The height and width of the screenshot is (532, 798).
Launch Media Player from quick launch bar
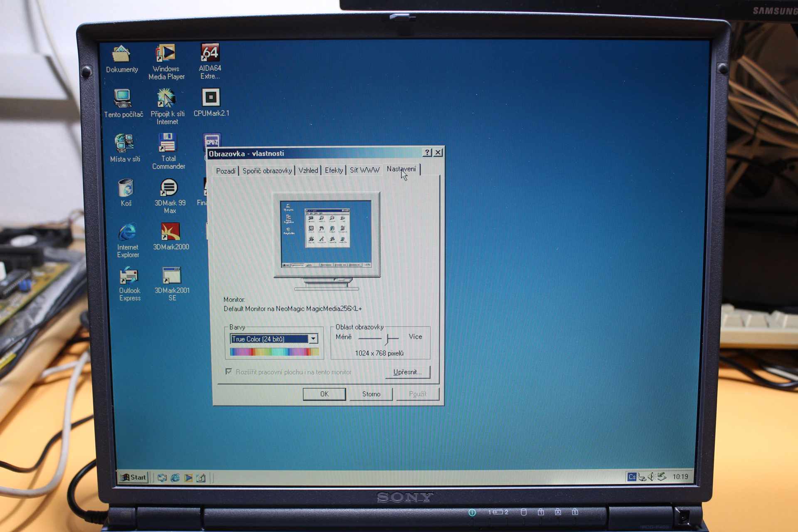point(188,478)
